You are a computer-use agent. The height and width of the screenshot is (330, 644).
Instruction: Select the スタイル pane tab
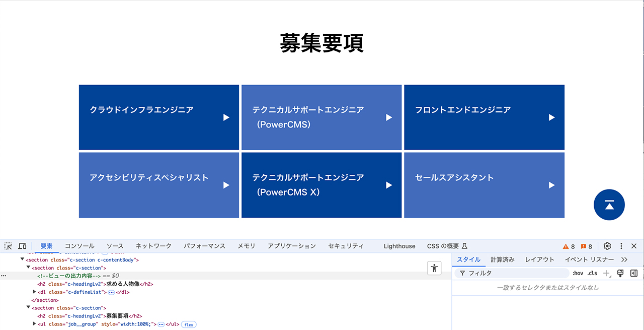pyautogui.click(x=468, y=259)
